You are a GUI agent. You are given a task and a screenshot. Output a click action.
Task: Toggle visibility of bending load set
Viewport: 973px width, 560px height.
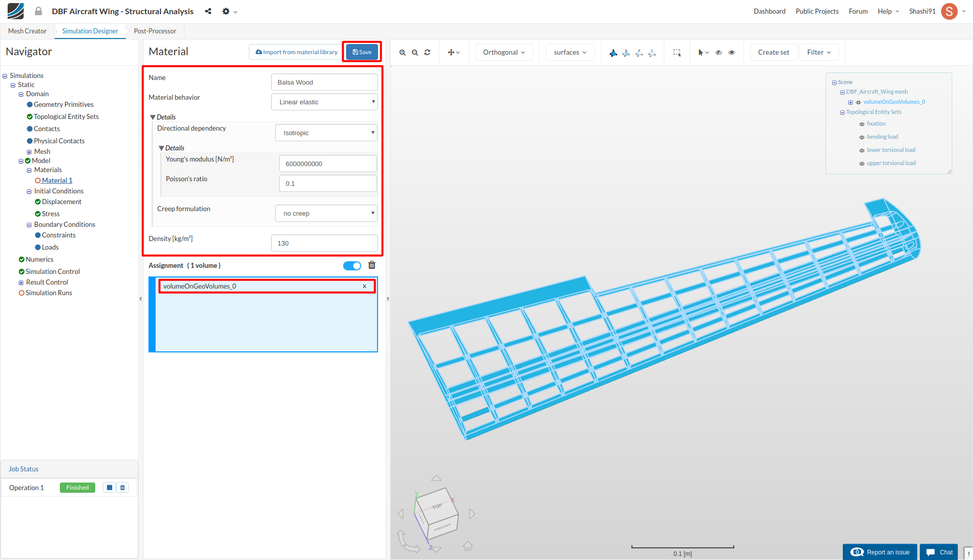[x=862, y=137]
